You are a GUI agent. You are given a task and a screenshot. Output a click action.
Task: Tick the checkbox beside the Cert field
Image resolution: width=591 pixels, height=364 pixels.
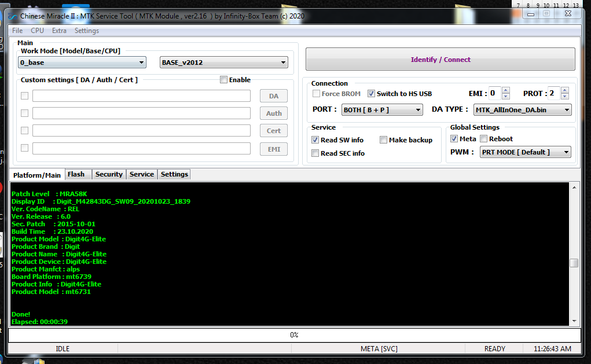coord(24,130)
